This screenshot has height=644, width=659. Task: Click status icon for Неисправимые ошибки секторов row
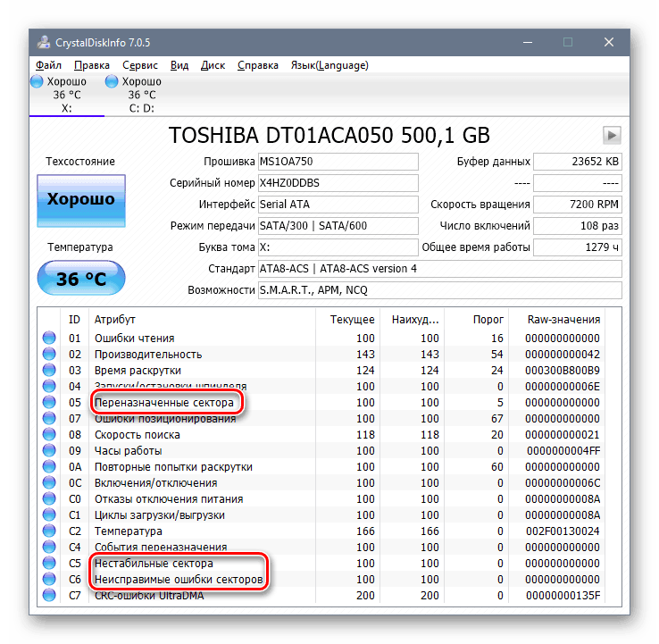(x=49, y=580)
